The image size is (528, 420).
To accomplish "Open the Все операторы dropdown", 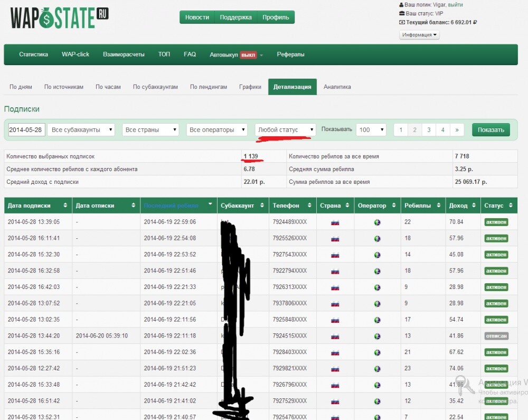I will [217, 129].
